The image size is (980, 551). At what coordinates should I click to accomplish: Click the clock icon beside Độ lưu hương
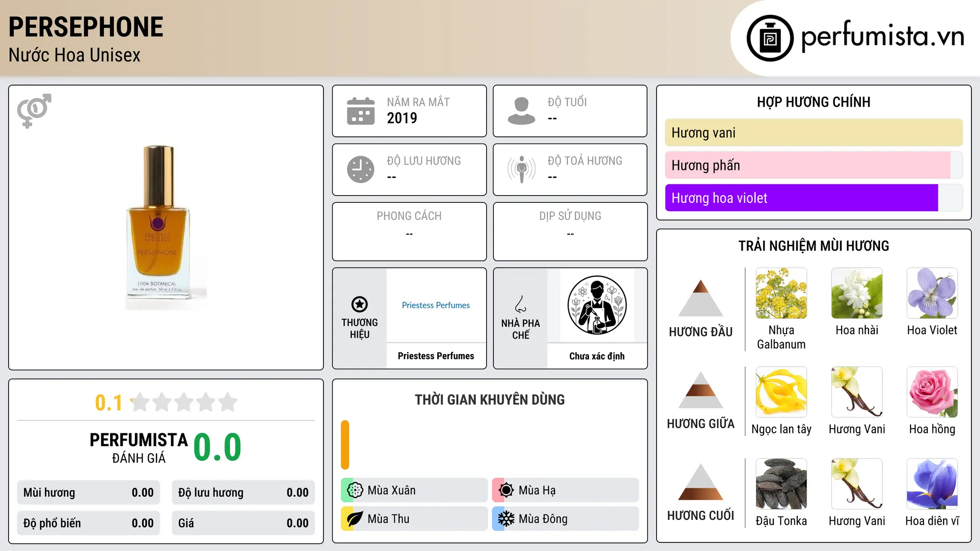(x=361, y=169)
